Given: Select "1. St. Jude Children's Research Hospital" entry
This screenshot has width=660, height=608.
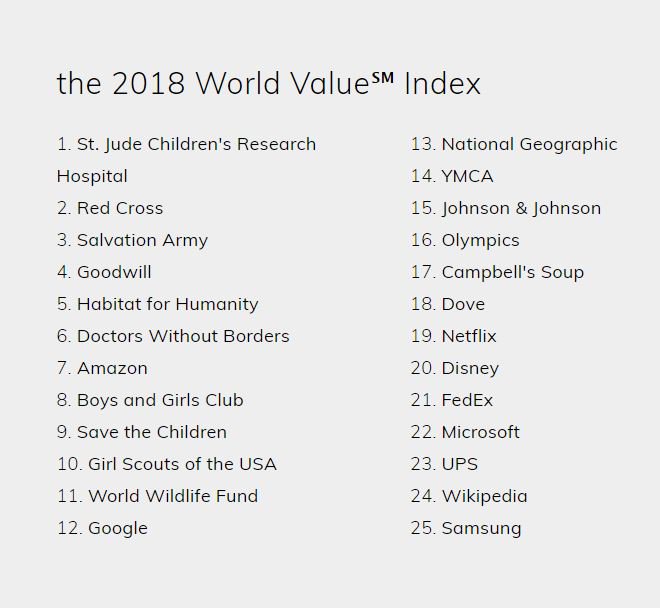Looking at the screenshot, I should click(x=186, y=160).
